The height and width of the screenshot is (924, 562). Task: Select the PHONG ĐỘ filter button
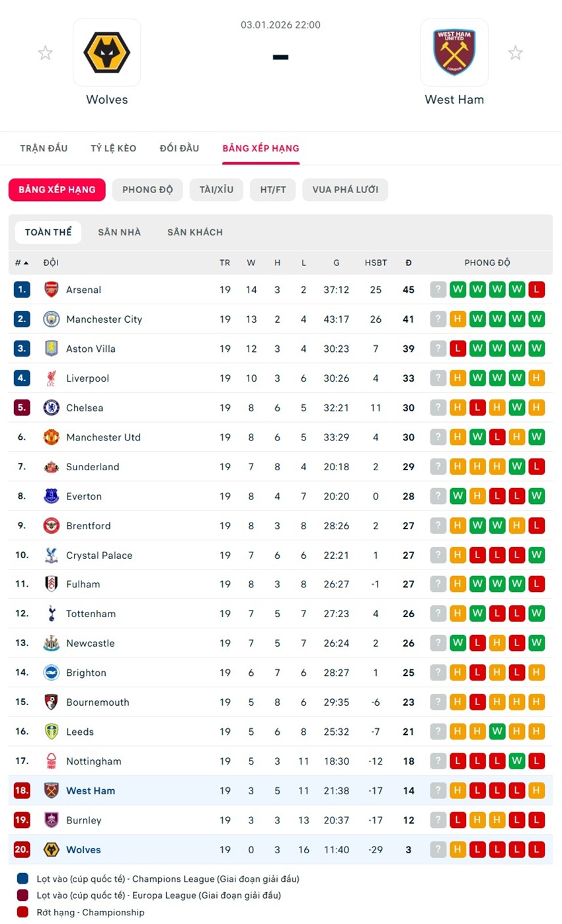[x=147, y=190]
